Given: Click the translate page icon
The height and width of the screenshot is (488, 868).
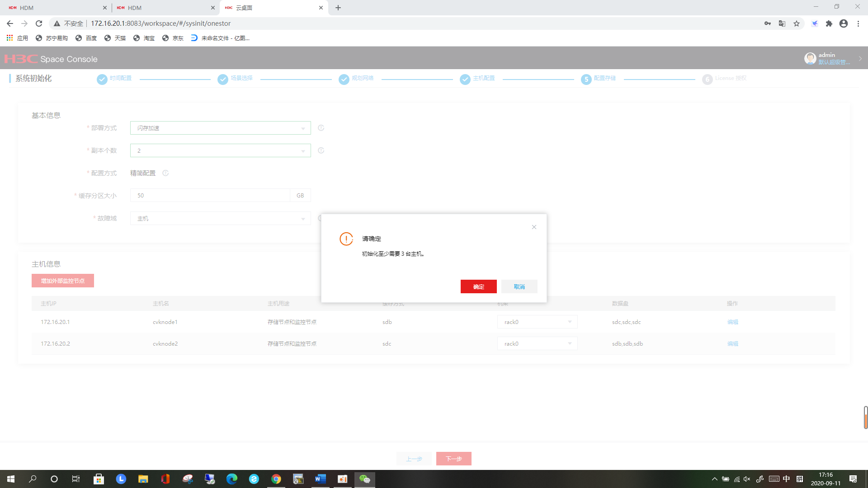Looking at the screenshot, I should 782,23.
